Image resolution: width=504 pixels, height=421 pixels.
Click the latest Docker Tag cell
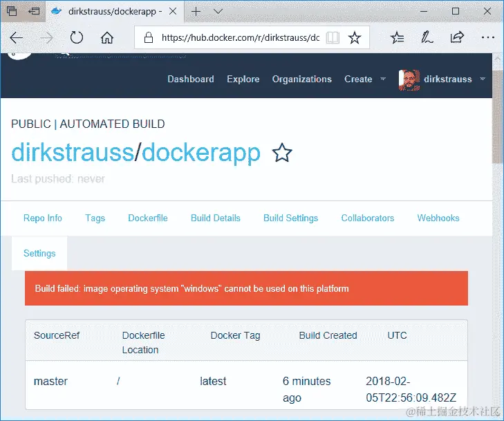tap(213, 382)
